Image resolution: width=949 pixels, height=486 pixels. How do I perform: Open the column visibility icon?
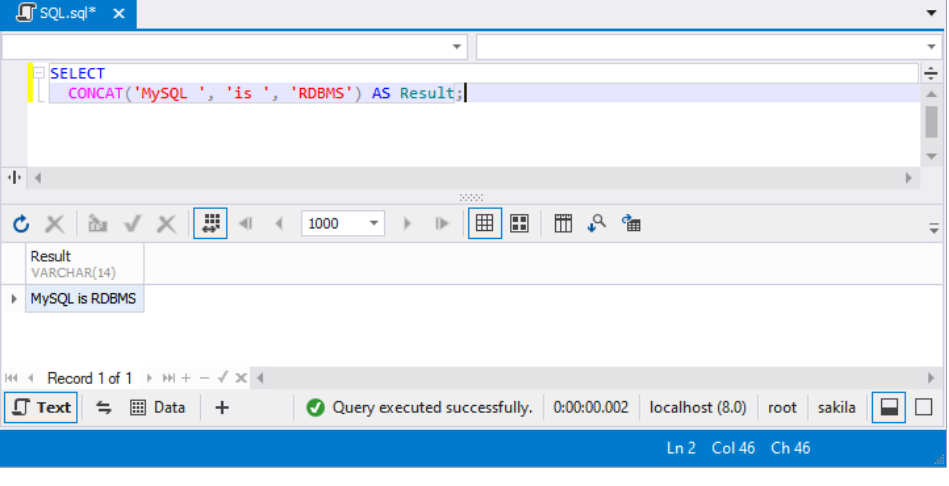coord(563,223)
